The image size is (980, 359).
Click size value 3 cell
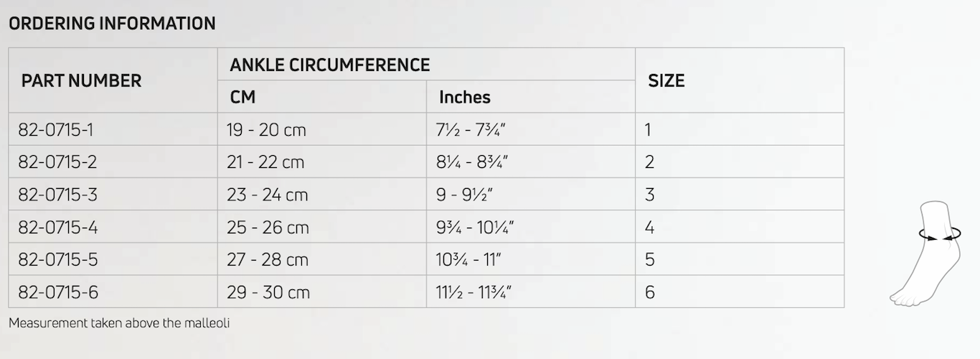tap(650, 195)
